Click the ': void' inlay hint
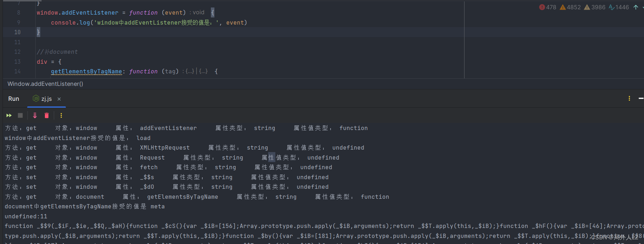 [197, 12]
